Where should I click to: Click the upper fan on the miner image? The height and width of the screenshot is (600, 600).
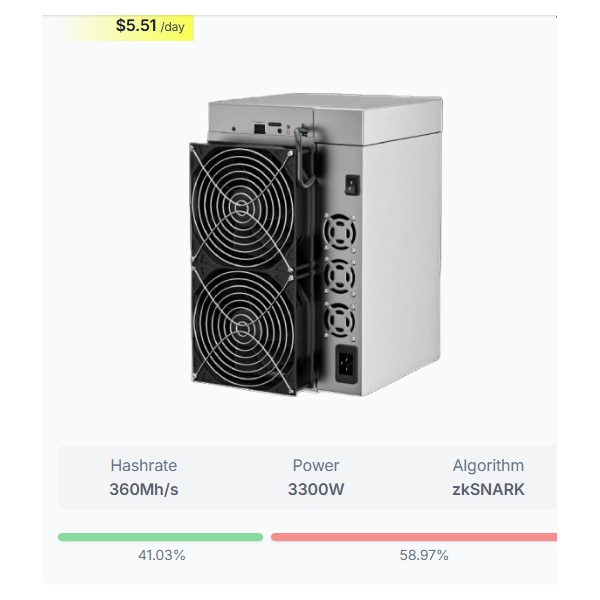coord(242,207)
